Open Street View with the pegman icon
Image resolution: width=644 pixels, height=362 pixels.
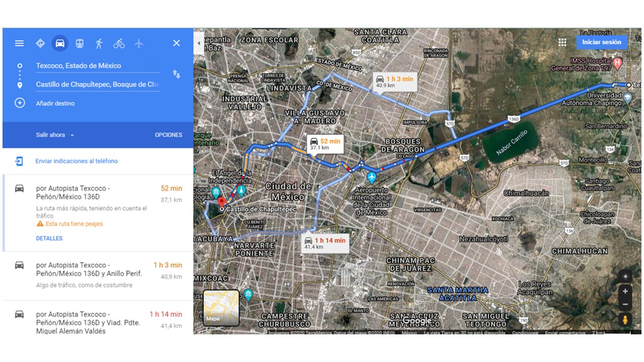tap(625, 319)
